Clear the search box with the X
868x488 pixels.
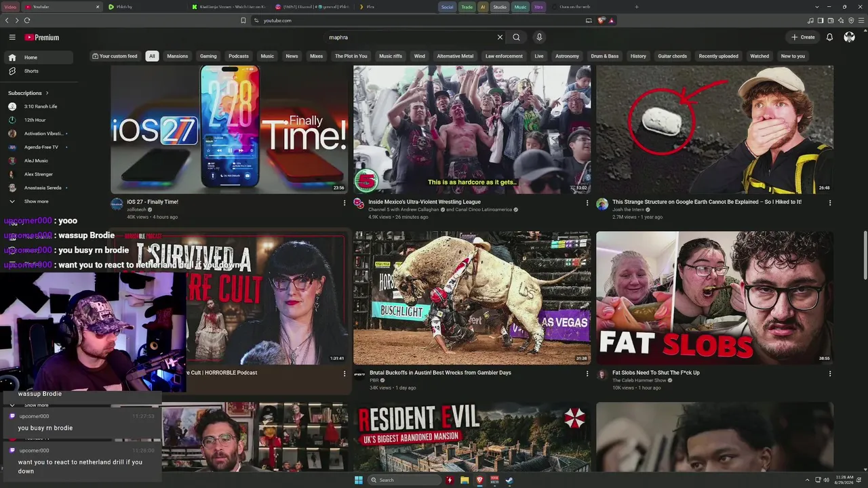pos(500,37)
